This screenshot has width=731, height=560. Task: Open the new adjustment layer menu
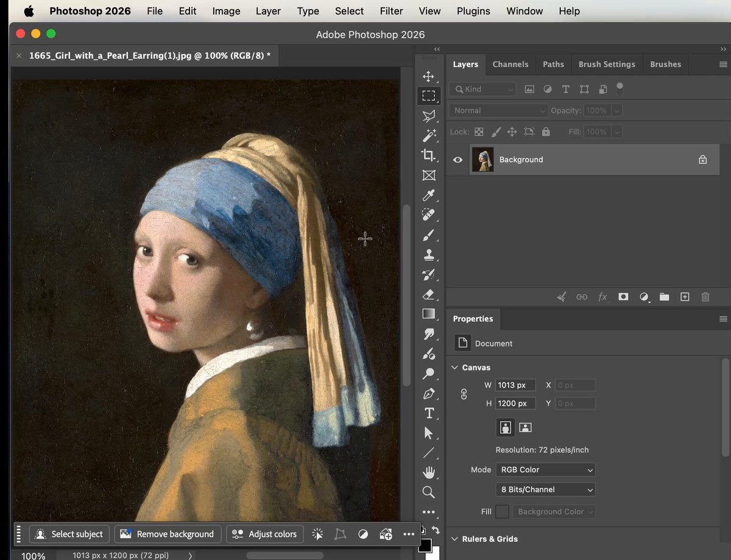tap(644, 297)
